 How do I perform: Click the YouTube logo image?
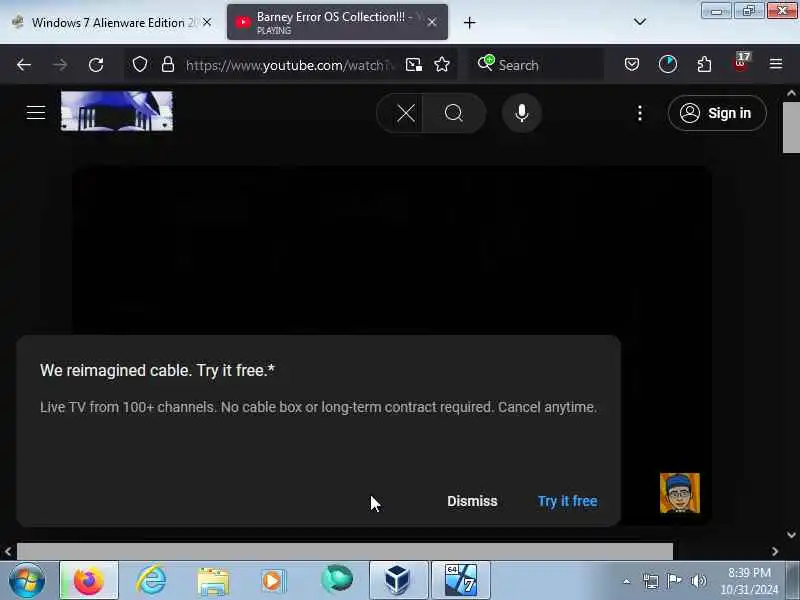[x=117, y=111]
